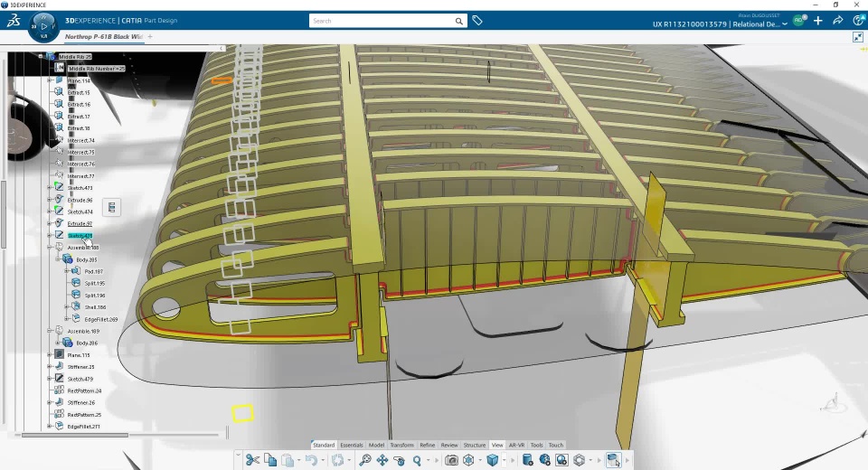Switch to the Touch tab
Screen dimensions: 868x470
556,445
